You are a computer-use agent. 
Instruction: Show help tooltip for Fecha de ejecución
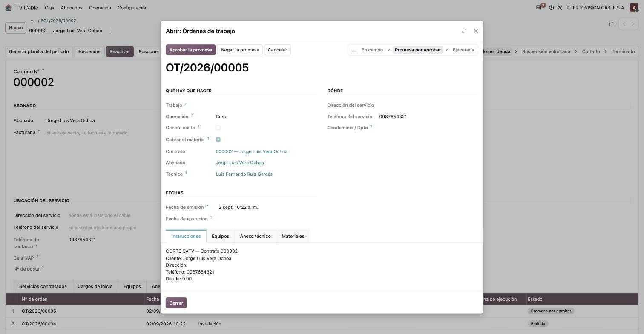click(x=211, y=217)
